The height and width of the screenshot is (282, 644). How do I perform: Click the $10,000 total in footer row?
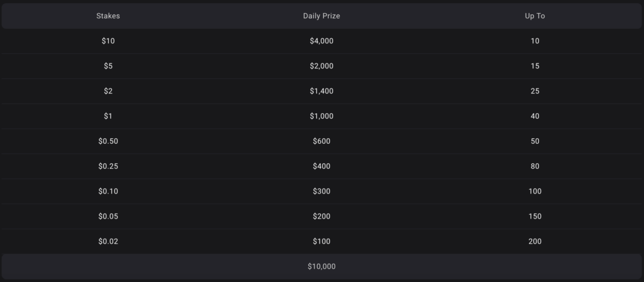click(x=321, y=266)
